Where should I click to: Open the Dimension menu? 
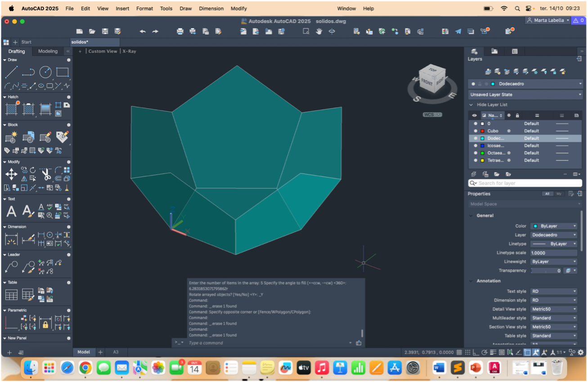[211, 9]
